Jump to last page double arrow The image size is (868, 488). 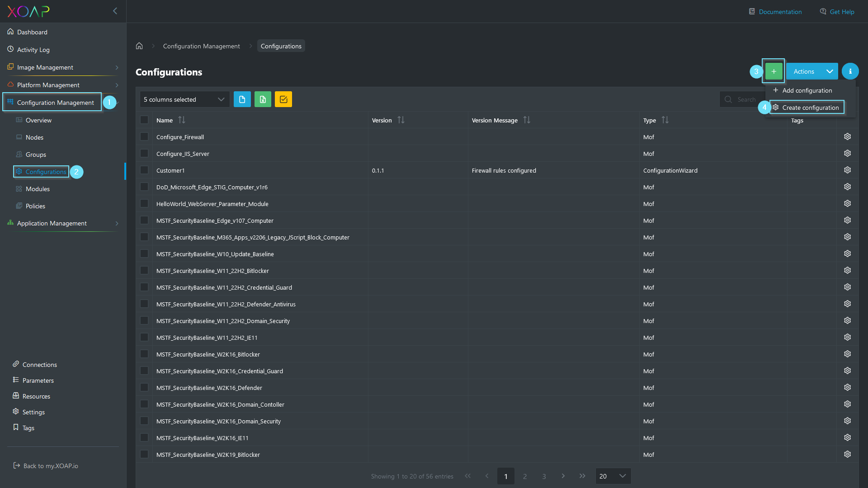pos(582,476)
